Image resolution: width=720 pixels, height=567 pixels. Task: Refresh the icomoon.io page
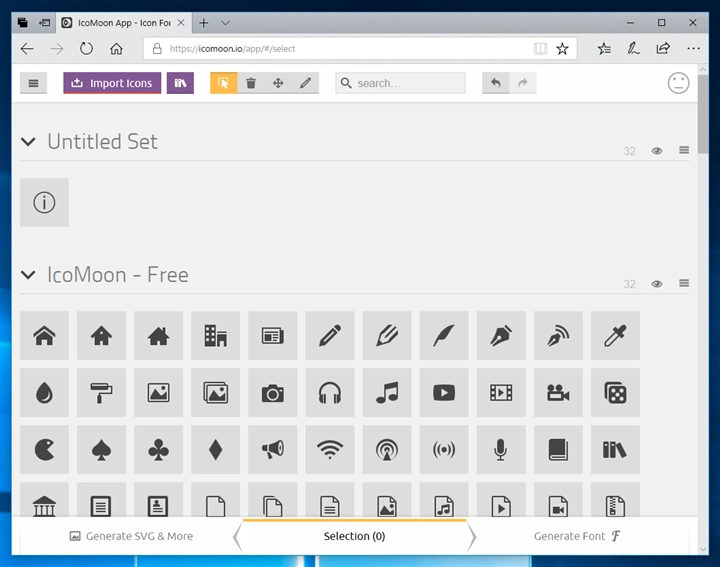[86, 49]
